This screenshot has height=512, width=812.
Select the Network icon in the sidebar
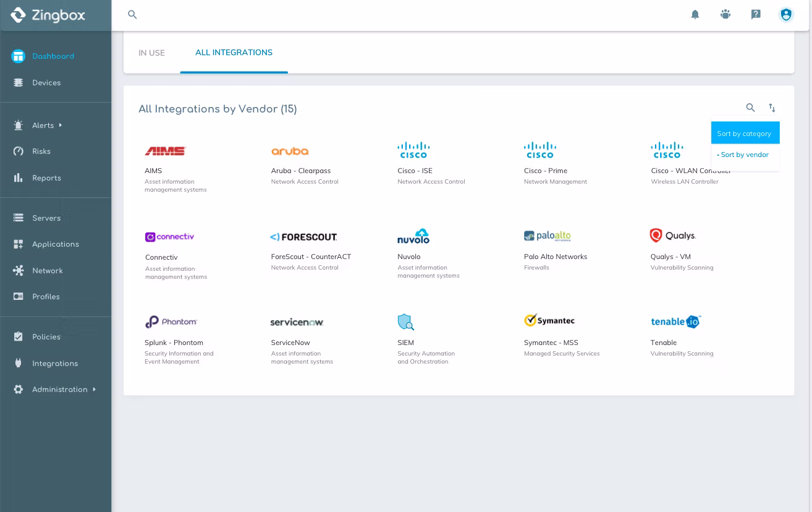19,270
